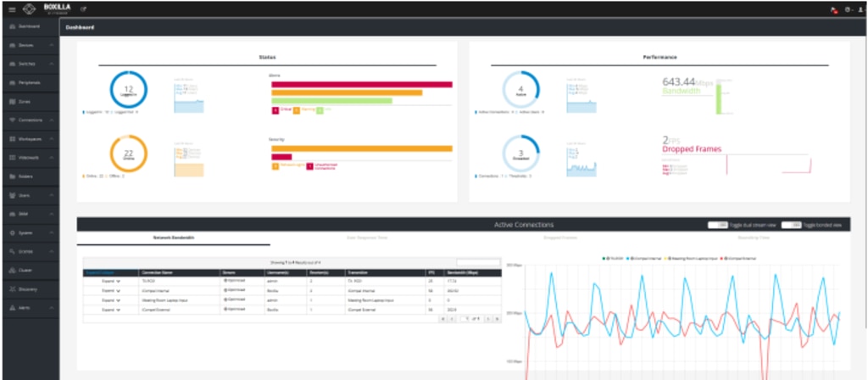The image size is (868, 380).
Task: Click the table search input field
Action: tap(478, 263)
